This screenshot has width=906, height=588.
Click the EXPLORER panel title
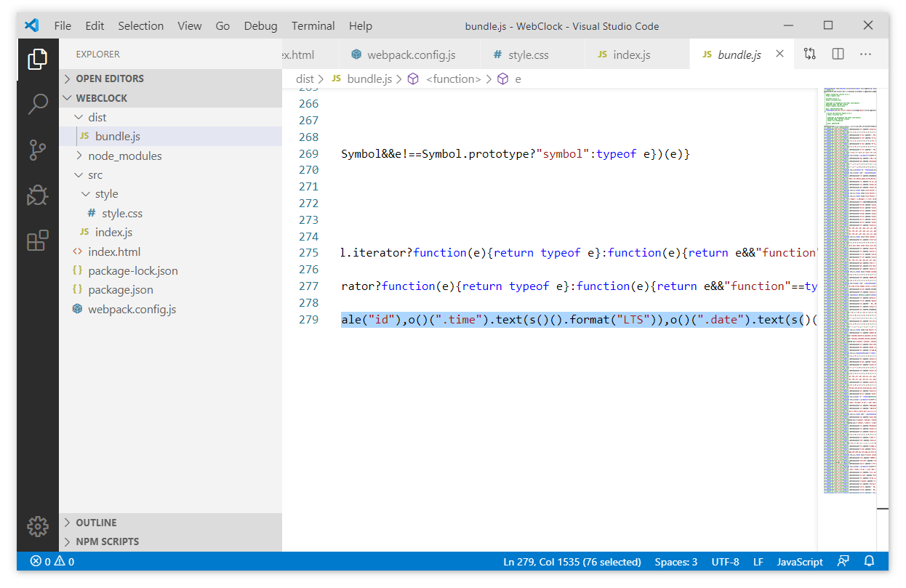(x=98, y=54)
